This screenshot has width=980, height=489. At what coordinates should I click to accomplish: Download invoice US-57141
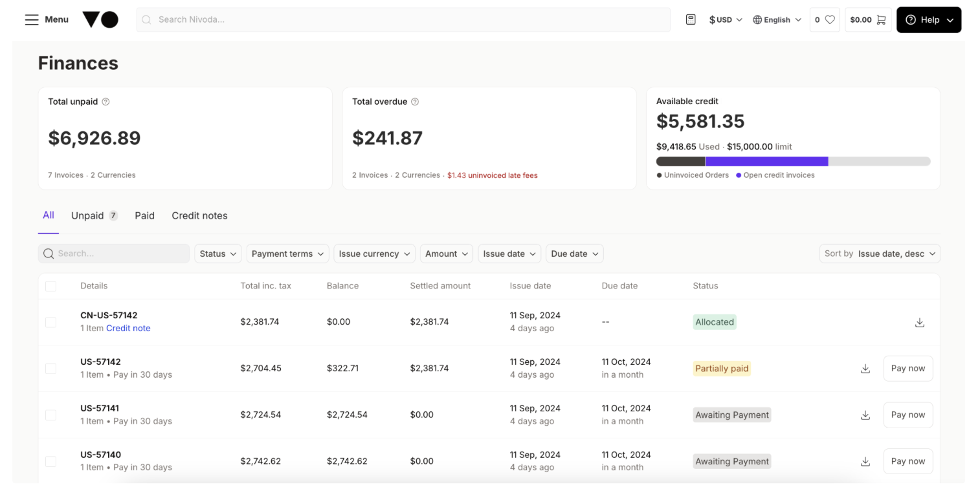(865, 415)
